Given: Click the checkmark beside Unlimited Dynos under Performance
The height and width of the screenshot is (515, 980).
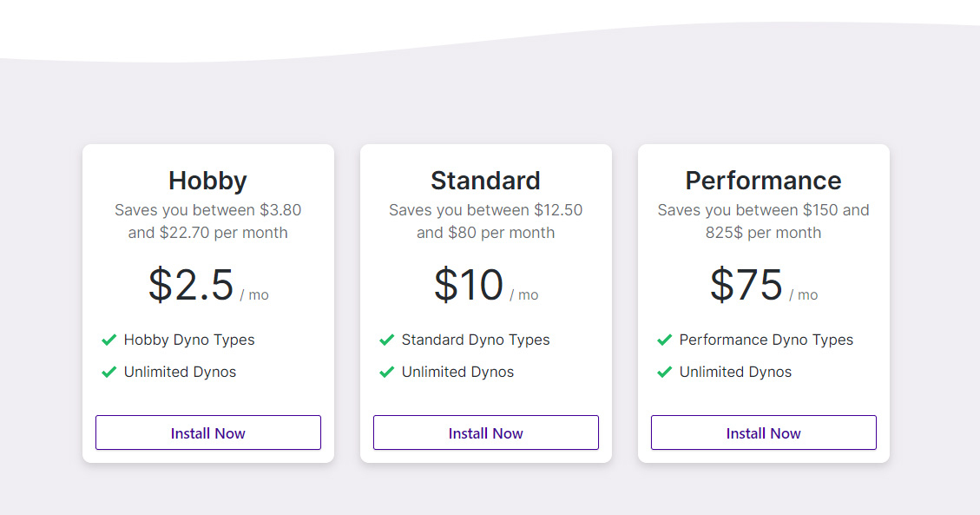Looking at the screenshot, I should click(x=665, y=372).
